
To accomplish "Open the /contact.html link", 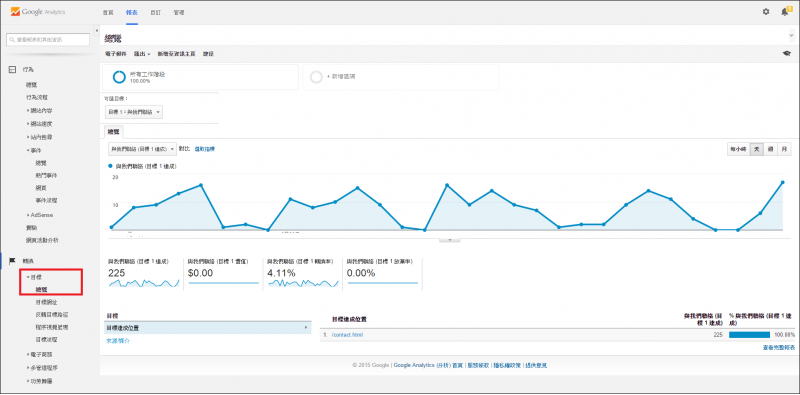I will 347,335.
